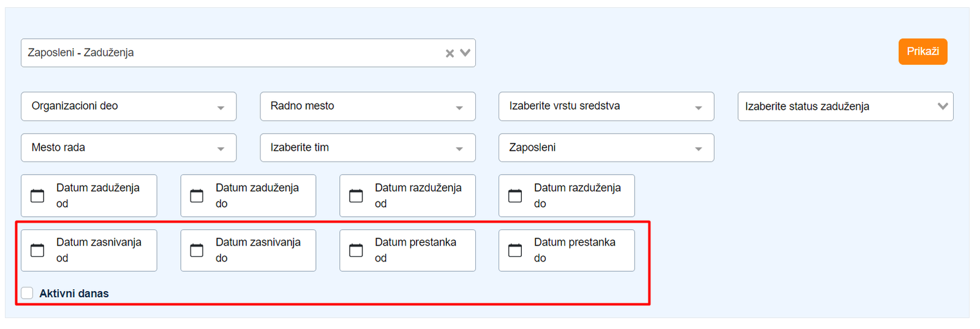
Task: Click calendar icon for Datum razduženja do
Action: pyautogui.click(x=515, y=195)
